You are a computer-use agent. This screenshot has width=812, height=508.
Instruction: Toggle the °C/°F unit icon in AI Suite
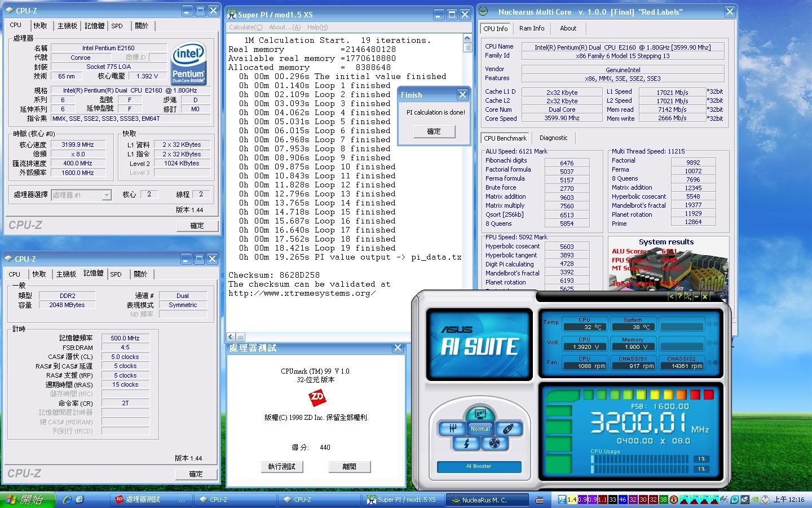coord(688,296)
